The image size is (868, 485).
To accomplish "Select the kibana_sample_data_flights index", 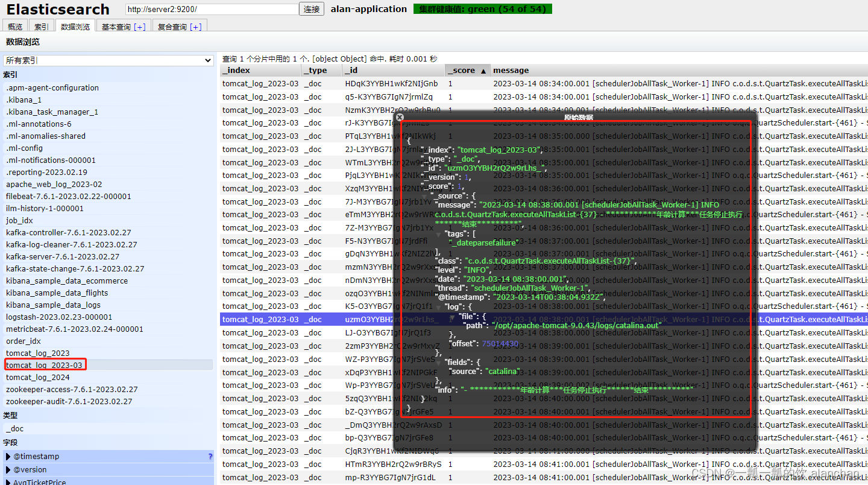I will click(56, 293).
